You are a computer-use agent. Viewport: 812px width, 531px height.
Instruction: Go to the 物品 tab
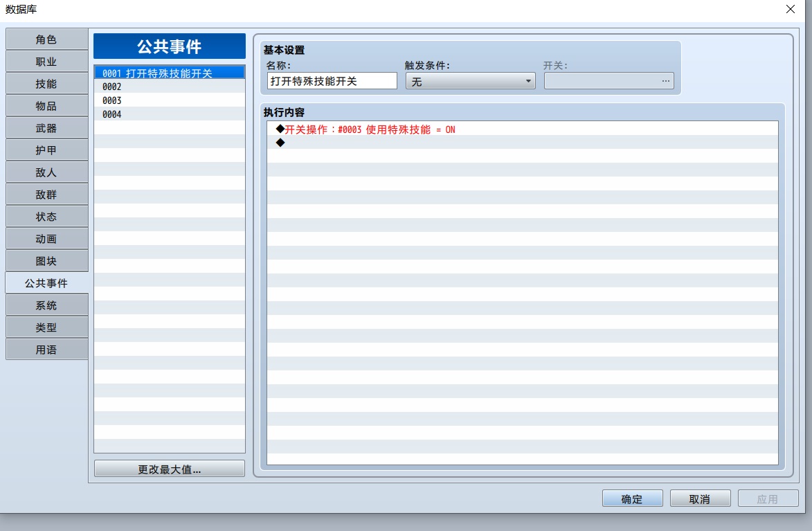46,106
